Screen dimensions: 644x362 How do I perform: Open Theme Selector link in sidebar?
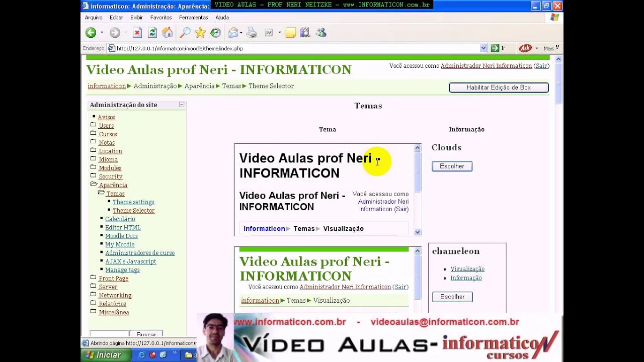click(133, 211)
